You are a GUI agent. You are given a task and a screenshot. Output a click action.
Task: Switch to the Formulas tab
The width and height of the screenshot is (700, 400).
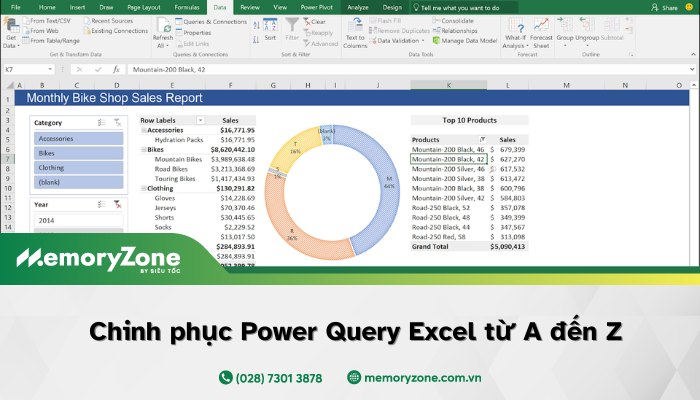(187, 7)
